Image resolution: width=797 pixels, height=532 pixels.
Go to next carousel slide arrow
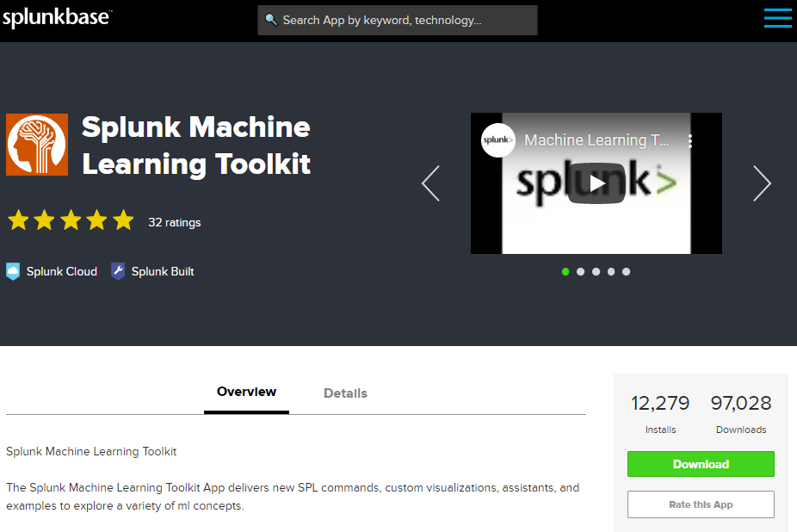coord(762,183)
